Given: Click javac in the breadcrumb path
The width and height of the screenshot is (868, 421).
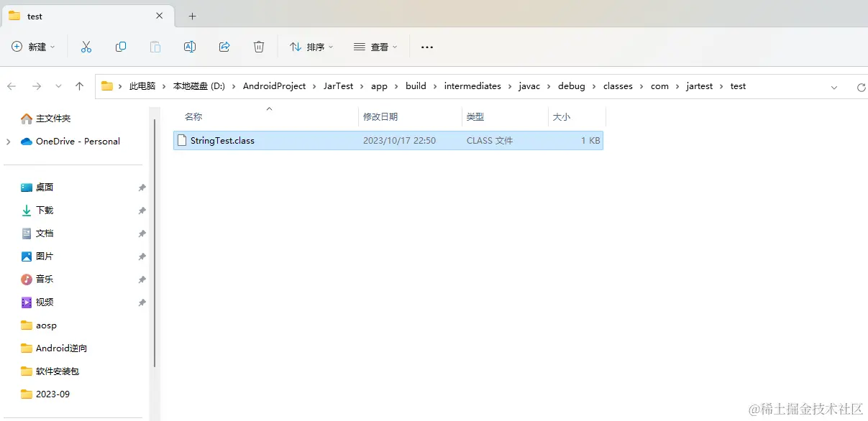Looking at the screenshot, I should tap(530, 86).
